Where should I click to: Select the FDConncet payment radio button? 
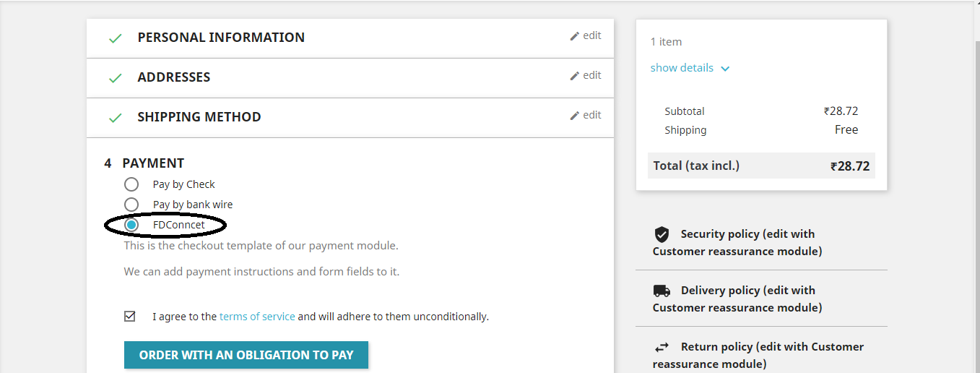coord(131,225)
